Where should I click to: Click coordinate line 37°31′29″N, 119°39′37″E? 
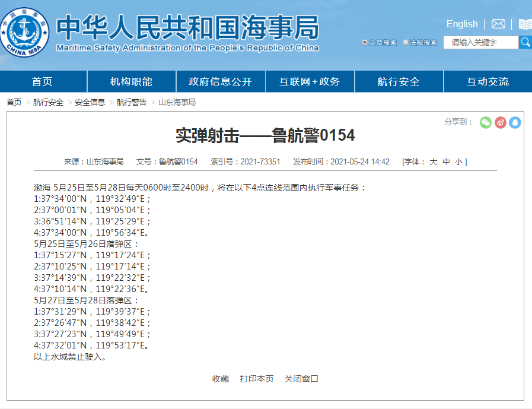[x=93, y=312]
